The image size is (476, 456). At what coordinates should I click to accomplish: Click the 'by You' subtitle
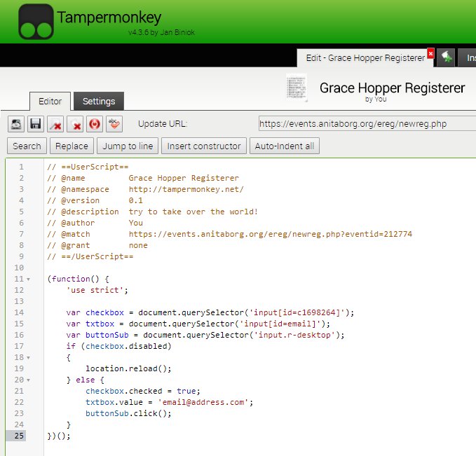[376, 99]
